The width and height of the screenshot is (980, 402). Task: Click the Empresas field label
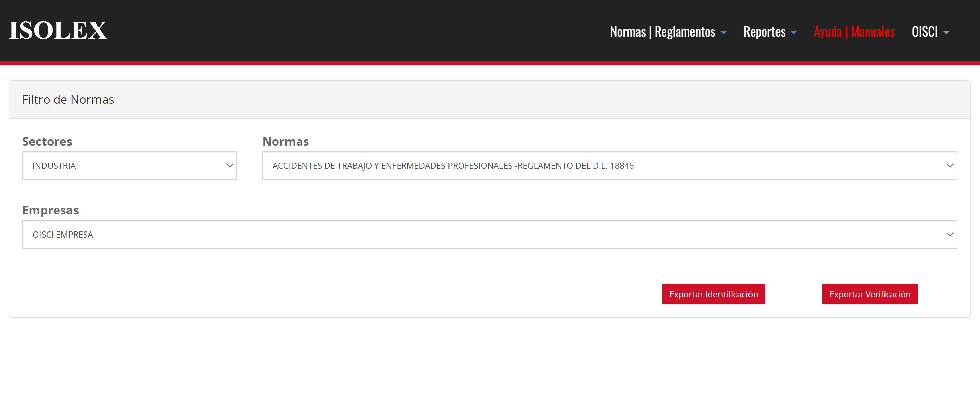(51, 210)
